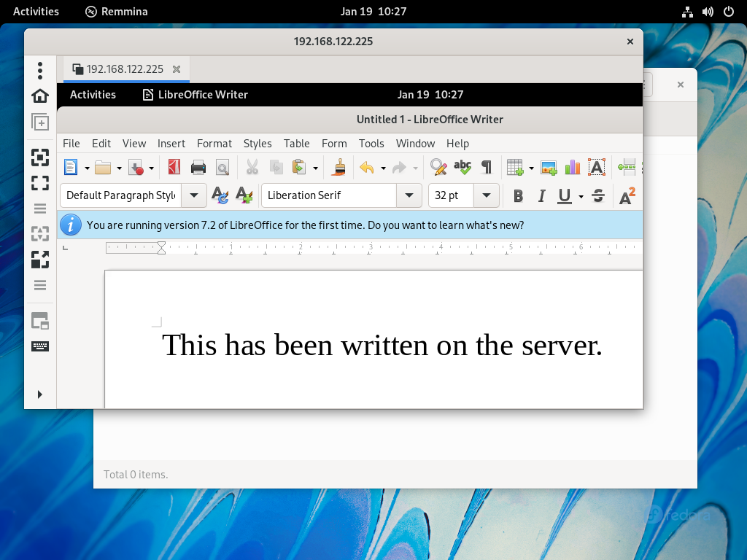
Task: Open Find and Replace
Action: pyautogui.click(x=438, y=167)
